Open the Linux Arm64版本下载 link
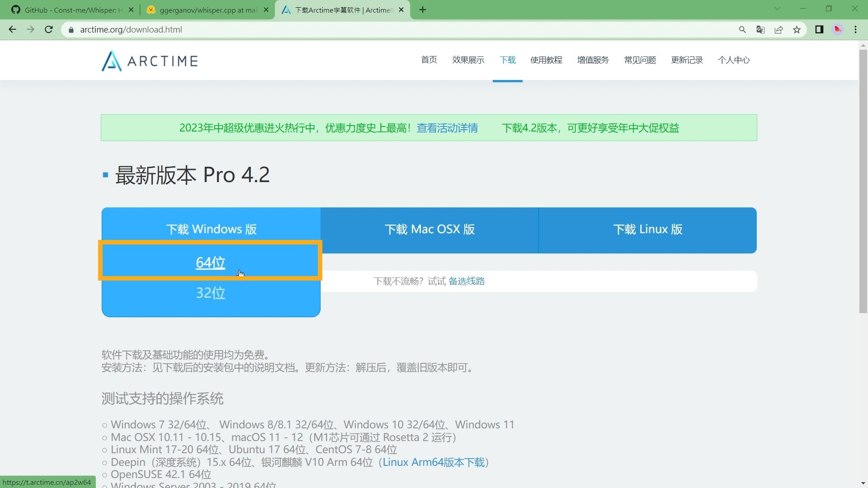Image resolution: width=868 pixels, height=488 pixels. (434, 462)
